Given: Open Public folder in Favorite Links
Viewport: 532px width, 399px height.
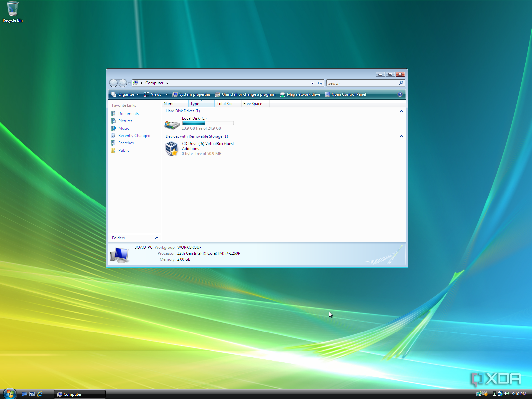Looking at the screenshot, I should (124, 150).
